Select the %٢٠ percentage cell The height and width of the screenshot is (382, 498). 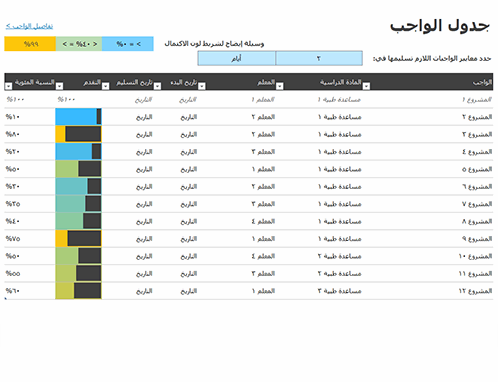pos(13,152)
